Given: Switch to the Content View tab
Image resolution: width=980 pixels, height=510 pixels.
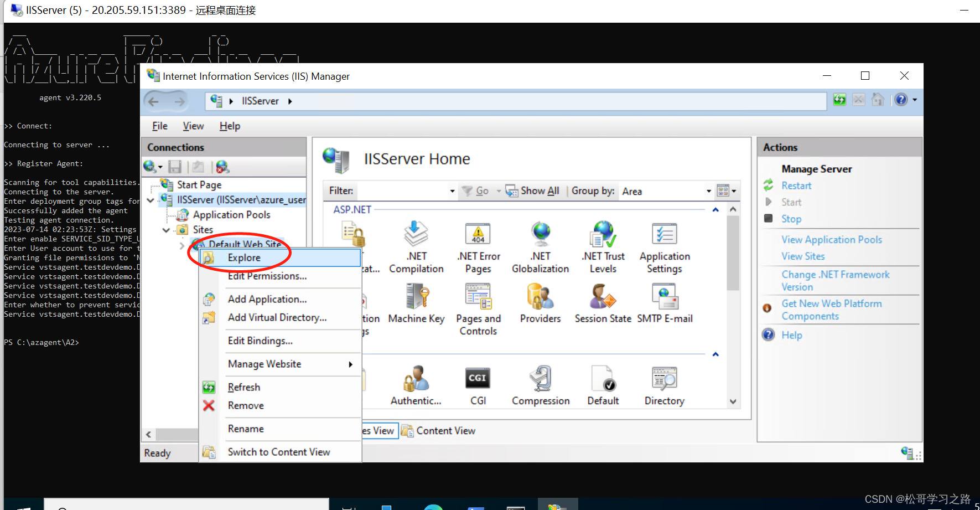Looking at the screenshot, I should [x=438, y=431].
